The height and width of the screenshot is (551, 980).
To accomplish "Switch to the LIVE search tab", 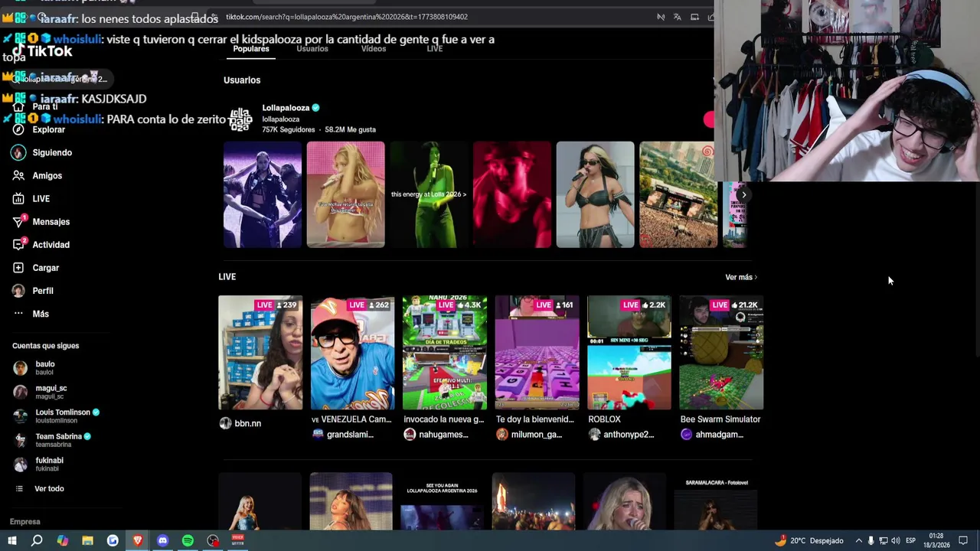I will click(x=435, y=49).
